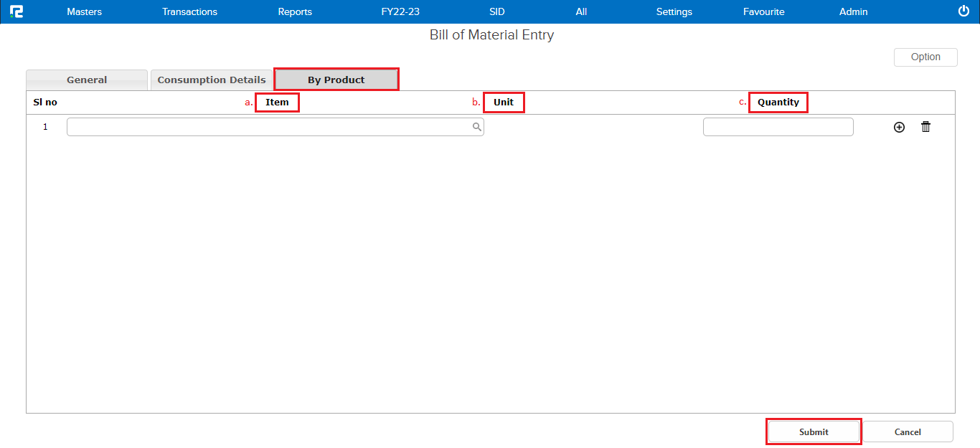Open the Favourite menu
This screenshot has width=980, height=448.
point(763,11)
